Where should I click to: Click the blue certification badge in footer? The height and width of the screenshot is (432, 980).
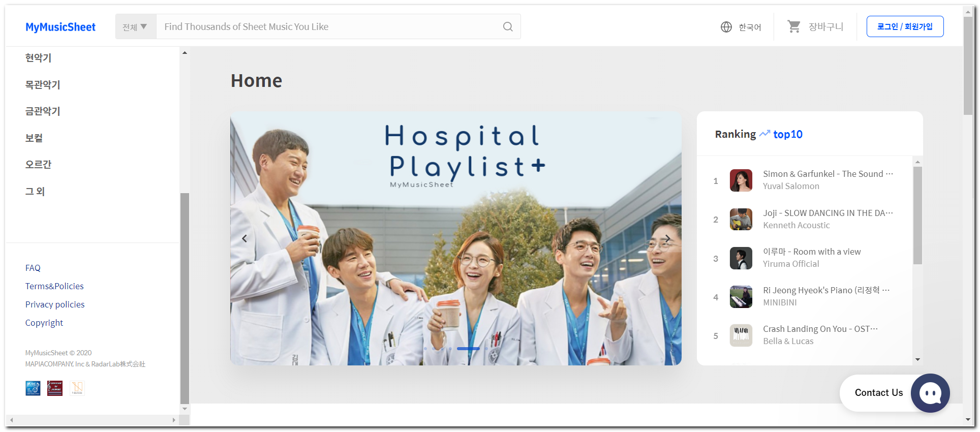click(x=33, y=388)
